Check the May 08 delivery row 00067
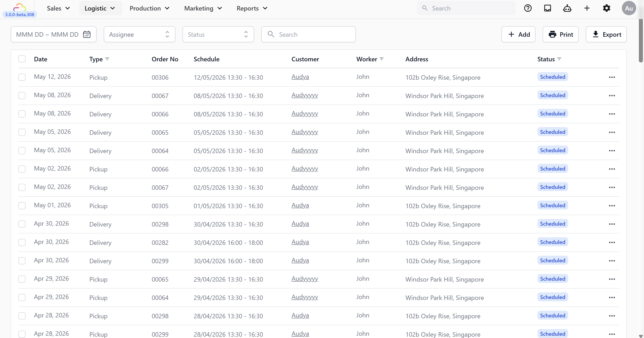This screenshot has height=338, width=644. [x=22, y=96]
